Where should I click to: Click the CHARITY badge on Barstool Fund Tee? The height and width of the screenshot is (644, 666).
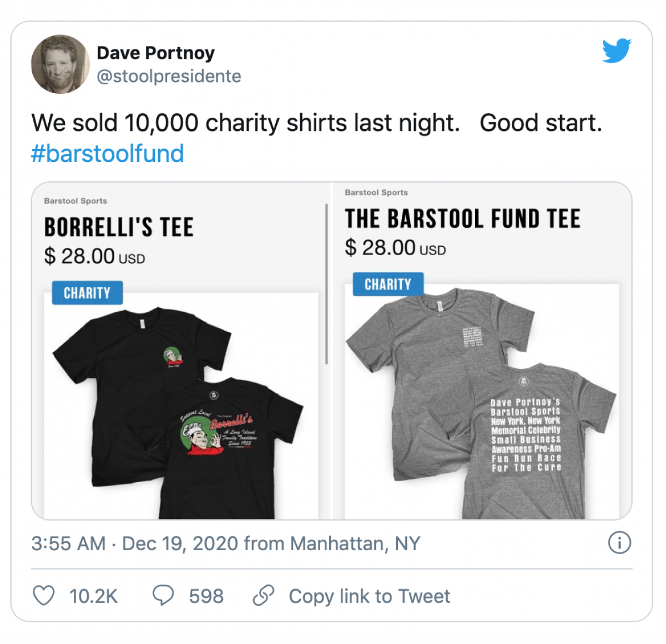coord(388,284)
